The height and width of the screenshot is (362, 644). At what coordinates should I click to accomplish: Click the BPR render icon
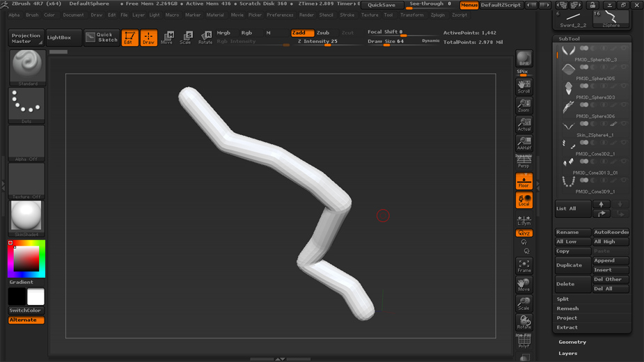point(524,59)
